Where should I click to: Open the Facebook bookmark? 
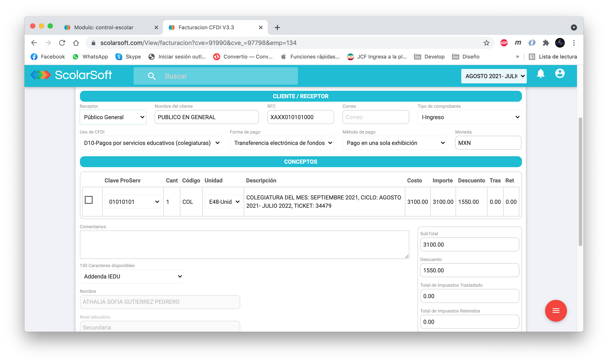tap(48, 57)
